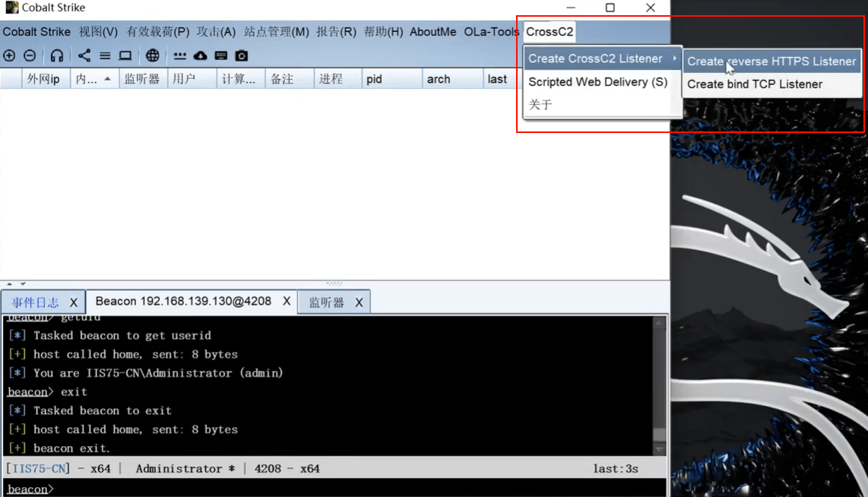This screenshot has height=497, width=868.
Task: Close the Beacon 192.168.139.130@4208 tab
Action: [287, 301]
